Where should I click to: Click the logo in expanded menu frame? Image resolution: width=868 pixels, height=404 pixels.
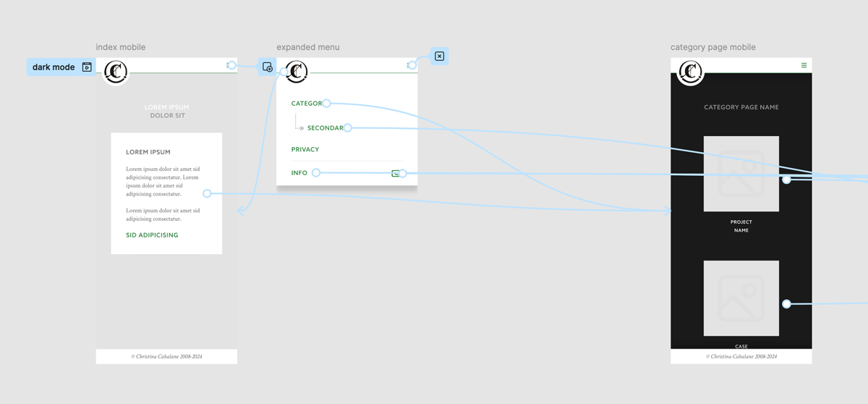[297, 72]
